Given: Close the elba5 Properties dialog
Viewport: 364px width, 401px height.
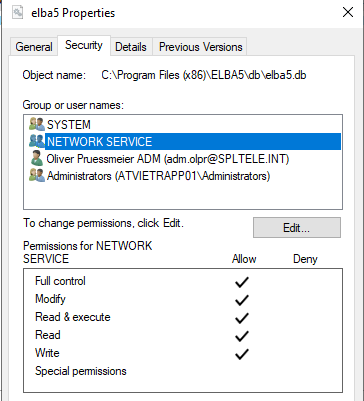Looking at the screenshot, I should pyautogui.click(x=348, y=13).
